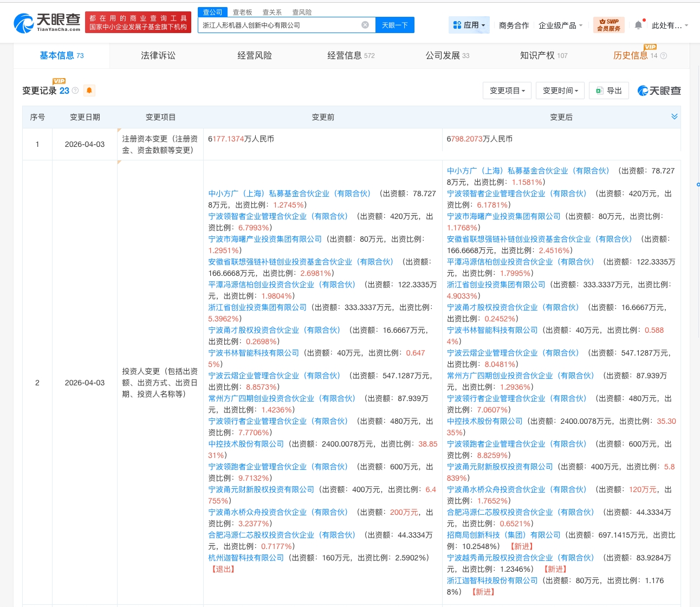Open the 变更时间 filter dropdown
Viewport: 700px width, 607px height.
tap(560, 91)
